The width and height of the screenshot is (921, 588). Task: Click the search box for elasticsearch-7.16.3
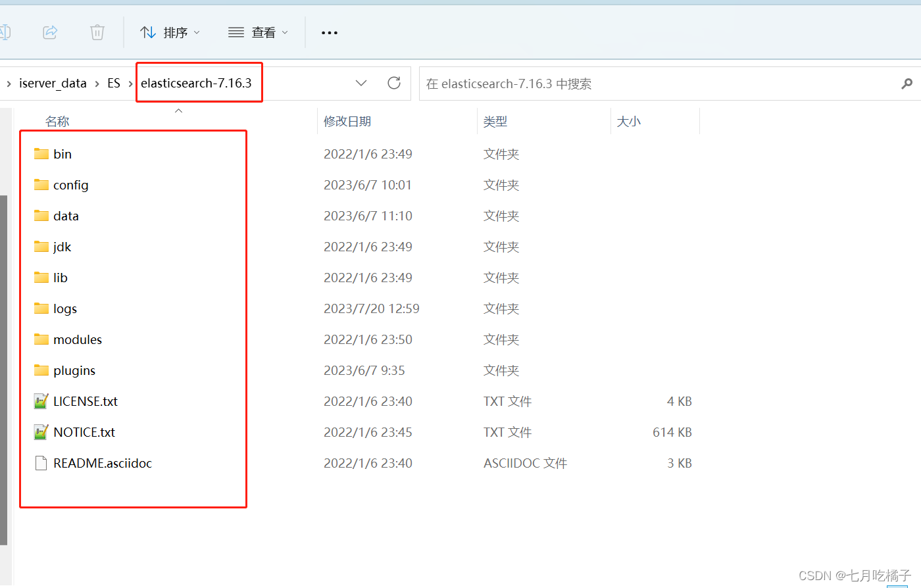[x=670, y=84]
